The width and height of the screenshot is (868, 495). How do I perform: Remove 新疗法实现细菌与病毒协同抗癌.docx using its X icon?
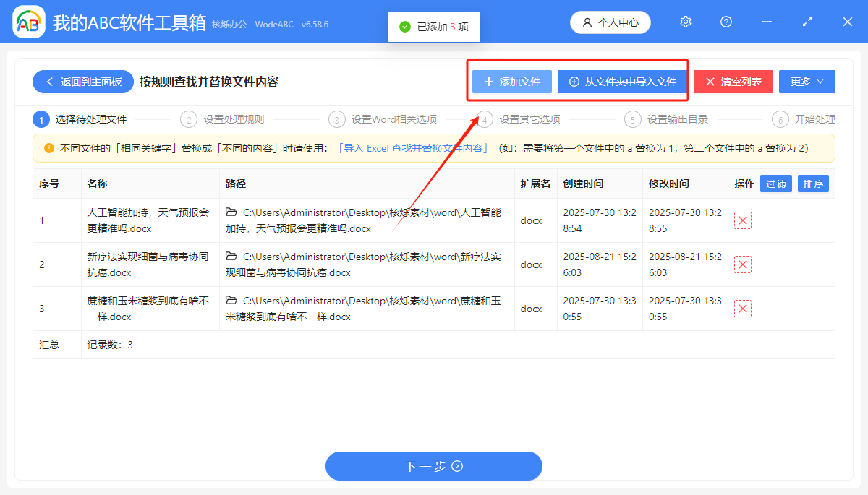tap(743, 264)
